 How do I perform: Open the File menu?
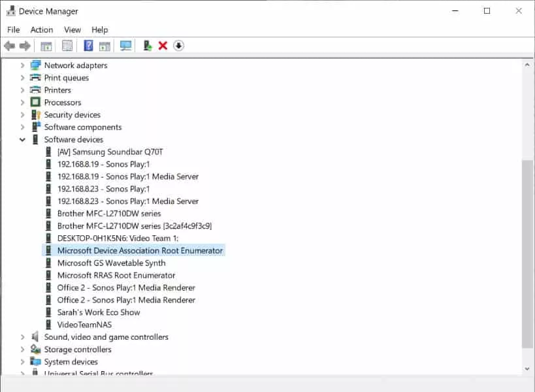tap(14, 29)
